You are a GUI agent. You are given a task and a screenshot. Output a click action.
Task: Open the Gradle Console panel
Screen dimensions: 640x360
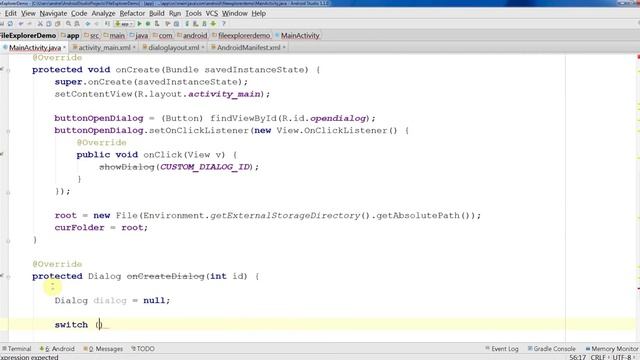(551, 349)
